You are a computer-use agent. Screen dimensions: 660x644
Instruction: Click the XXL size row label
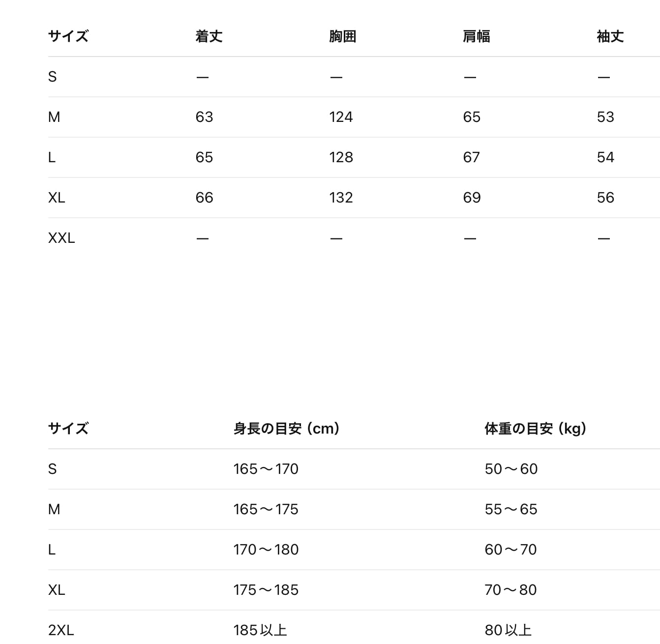point(61,238)
